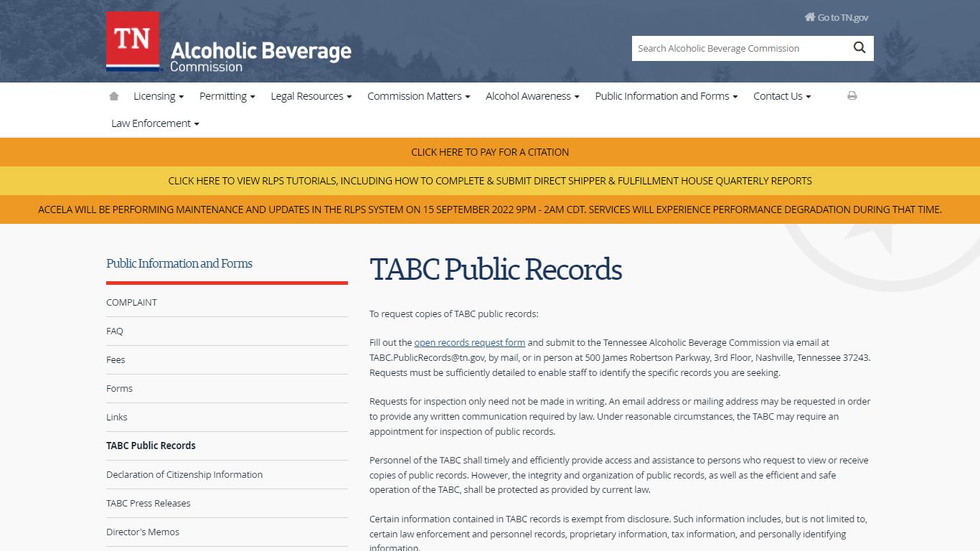Expand the Legal Resources dropdown menu
Screen dimensions: 980x551
[x=311, y=96]
